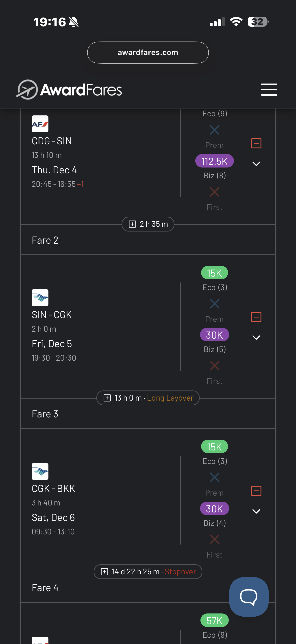Screen dimensions: 296x644
Task: Click the AwardFares logo
Action: tap(69, 90)
